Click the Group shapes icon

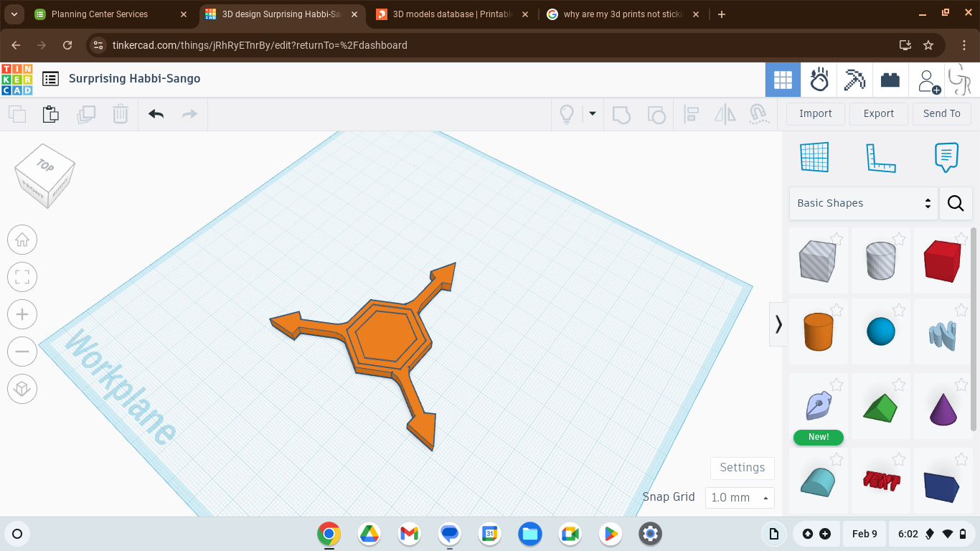point(621,114)
